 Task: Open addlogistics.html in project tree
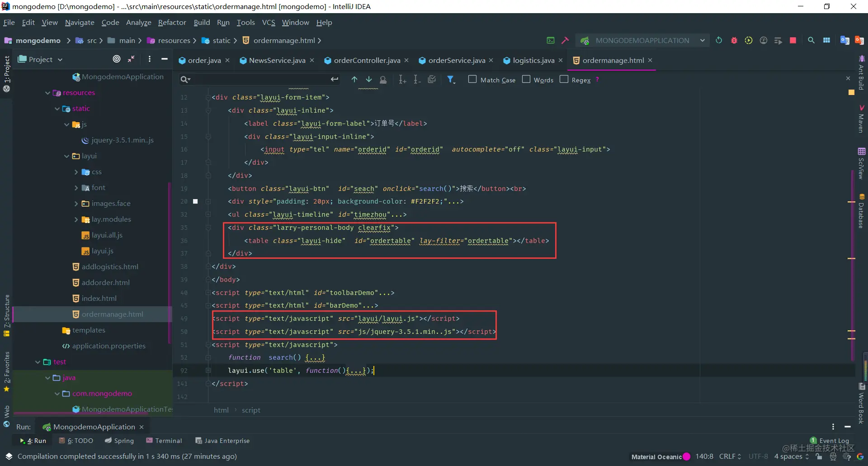point(110,267)
